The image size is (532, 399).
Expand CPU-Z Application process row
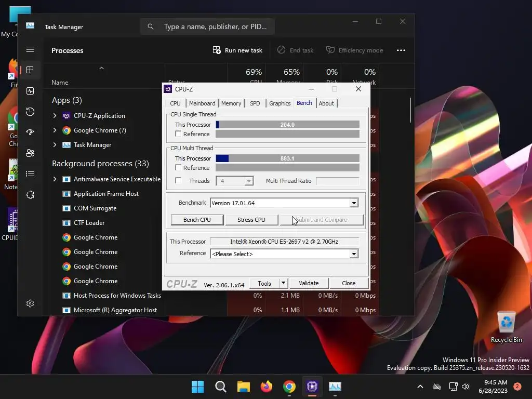click(55, 116)
